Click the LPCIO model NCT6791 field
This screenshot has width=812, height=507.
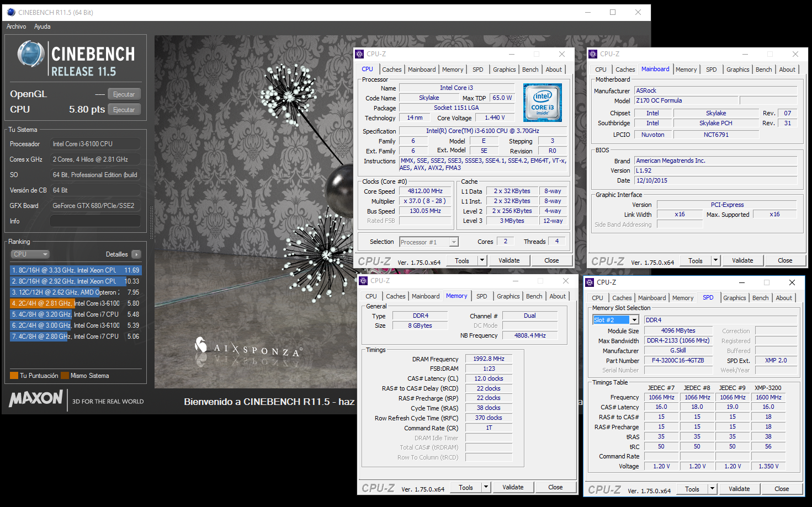tap(716, 135)
